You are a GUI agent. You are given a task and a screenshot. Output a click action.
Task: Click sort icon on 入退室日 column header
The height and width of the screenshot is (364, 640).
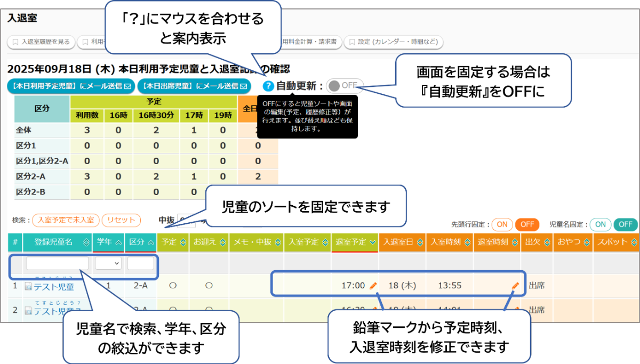click(x=421, y=242)
